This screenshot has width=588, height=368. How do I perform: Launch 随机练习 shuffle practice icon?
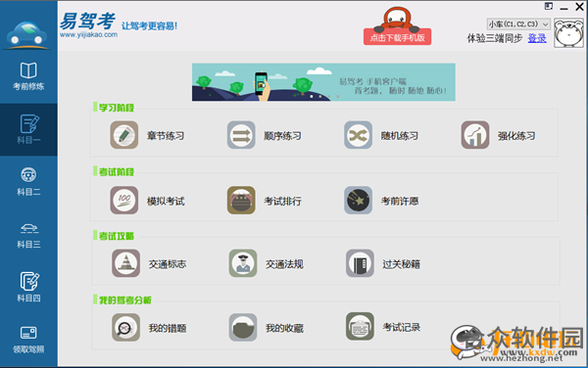tap(358, 135)
